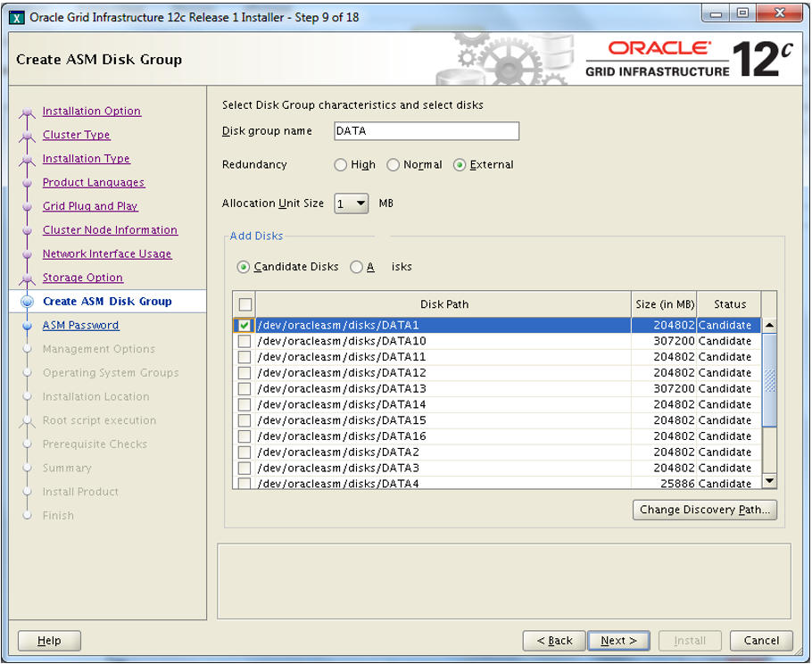Image resolution: width=812 pixels, height=664 pixels.
Task: Click the current step circle icon for Create ASM Disk Group
Action: (x=27, y=302)
